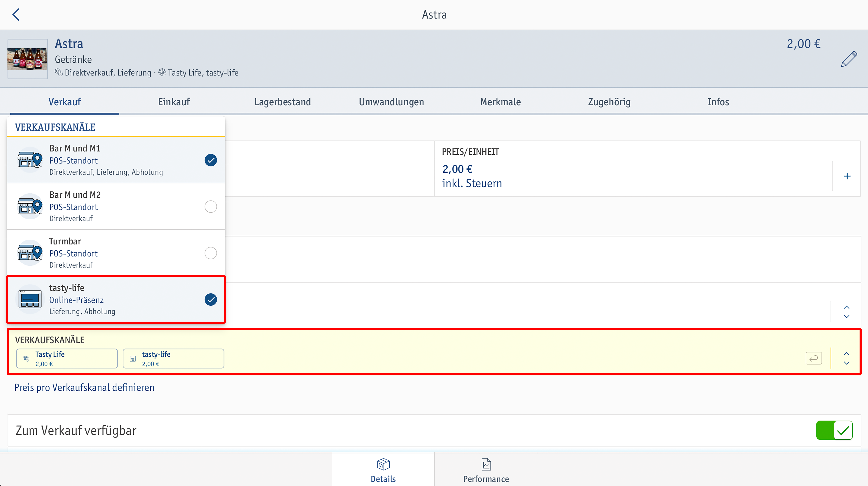Click the storefront icon for Bar M und M1
868x486 pixels.
pyautogui.click(x=30, y=160)
